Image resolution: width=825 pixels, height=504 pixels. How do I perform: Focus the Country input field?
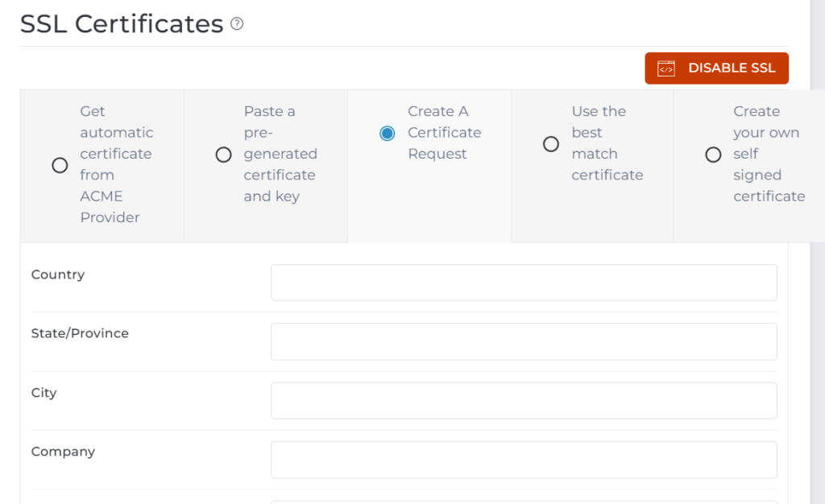tap(524, 283)
